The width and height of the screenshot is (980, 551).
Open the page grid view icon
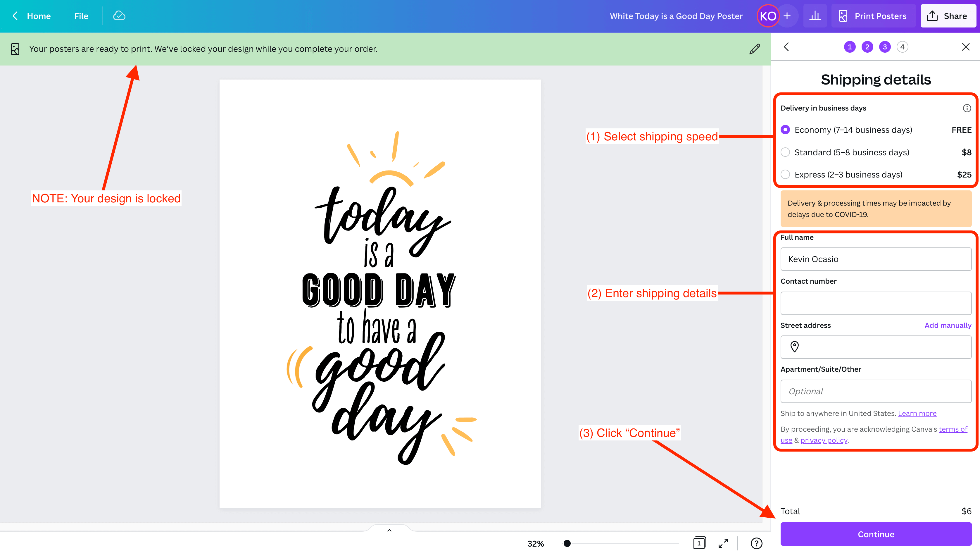coord(699,543)
